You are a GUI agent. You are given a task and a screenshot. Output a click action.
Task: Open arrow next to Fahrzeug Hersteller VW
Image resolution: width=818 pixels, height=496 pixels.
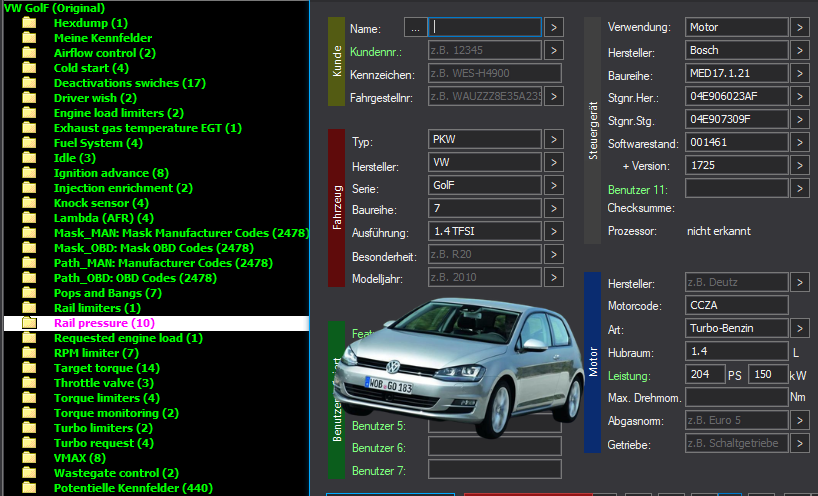tap(554, 163)
